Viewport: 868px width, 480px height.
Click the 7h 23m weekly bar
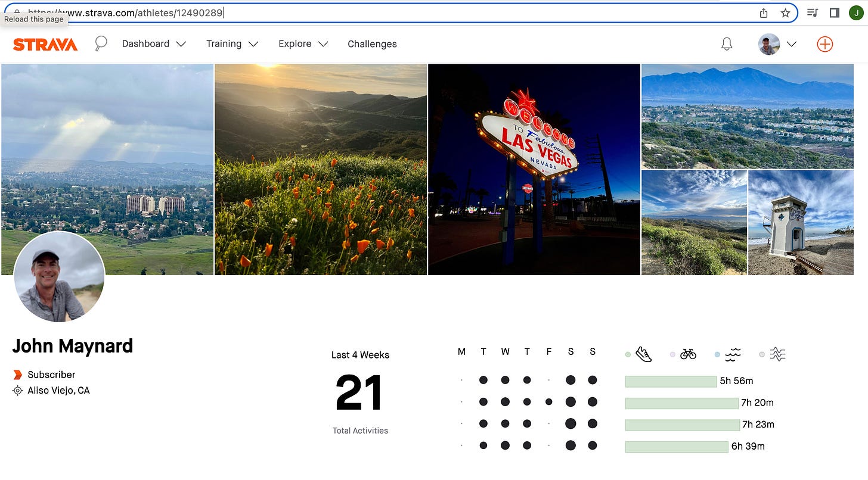(682, 425)
